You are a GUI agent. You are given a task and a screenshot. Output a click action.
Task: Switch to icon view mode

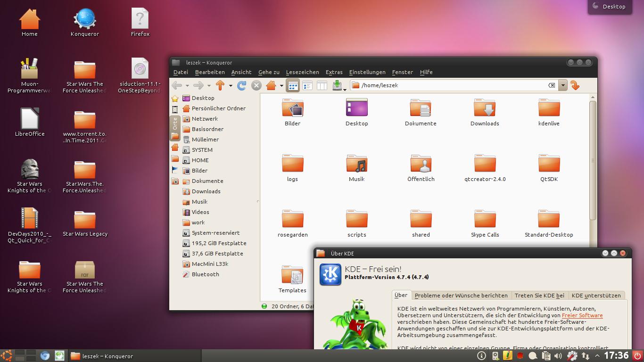(x=293, y=85)
